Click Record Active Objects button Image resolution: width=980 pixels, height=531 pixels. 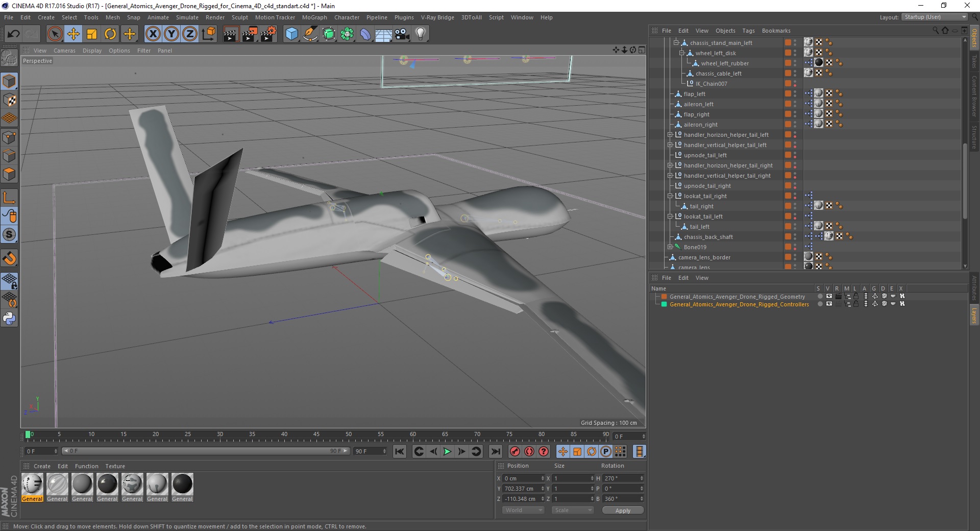515,451
